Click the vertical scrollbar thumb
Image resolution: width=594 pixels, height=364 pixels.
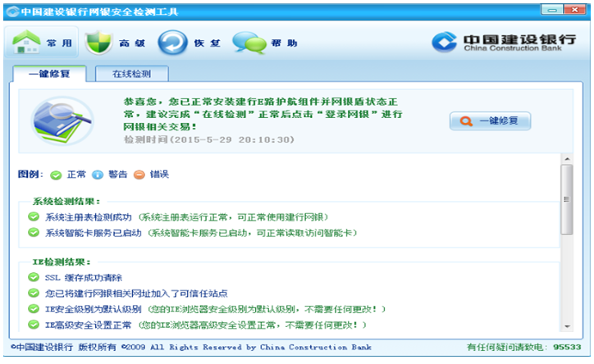(567, 199)
